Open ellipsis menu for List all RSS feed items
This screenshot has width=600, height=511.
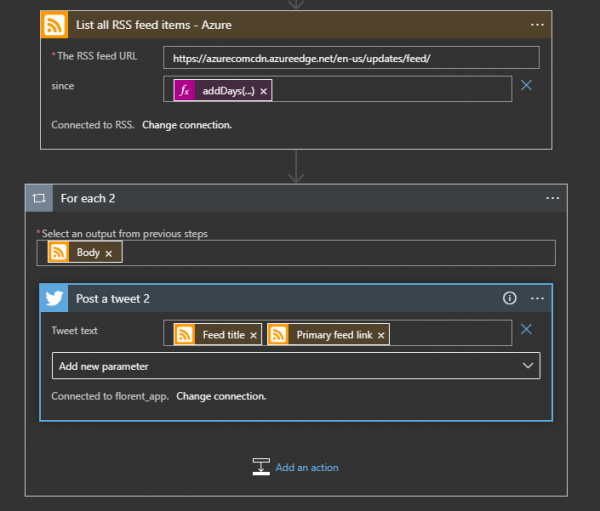(x=537, y=25)
